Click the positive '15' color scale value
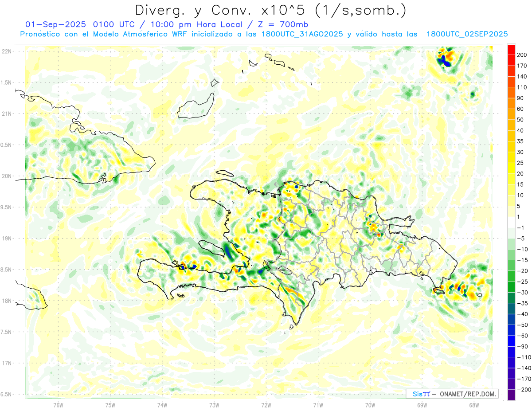Screen dimensions: 532x411 pyautogui.click(x=521, y=184)
